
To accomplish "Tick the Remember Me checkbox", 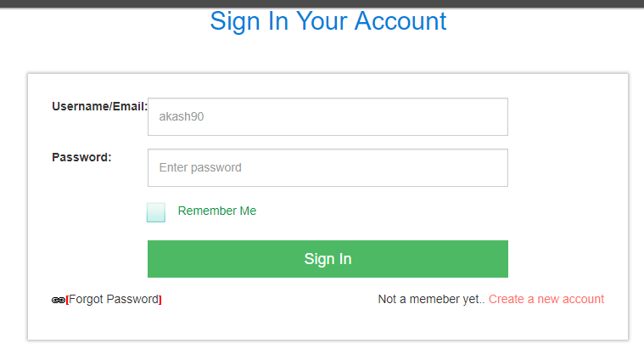I will coord(156,212).
